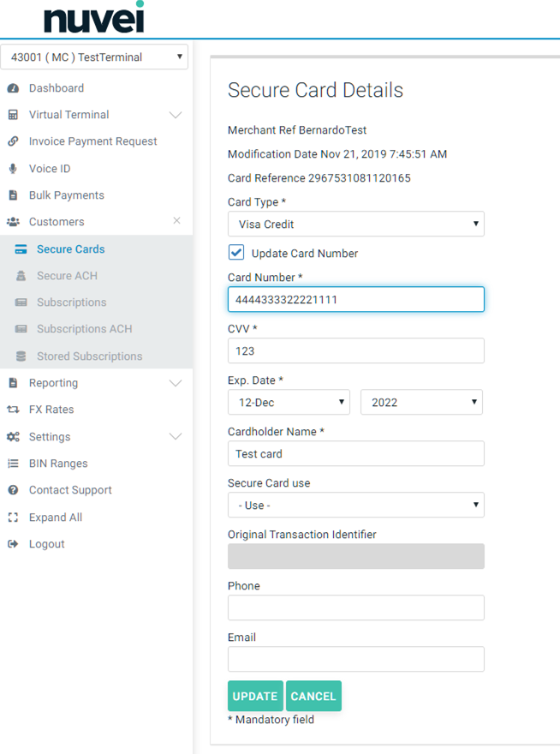Viewport: 560px width, 754px height.
Task: Click the Email input field
Action: point(355,659)
